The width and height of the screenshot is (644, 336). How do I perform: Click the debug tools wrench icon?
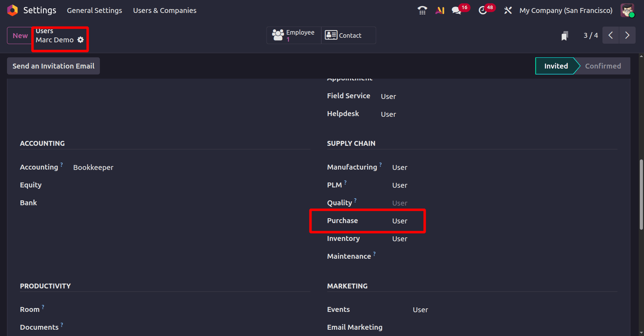tap(508, 10)
